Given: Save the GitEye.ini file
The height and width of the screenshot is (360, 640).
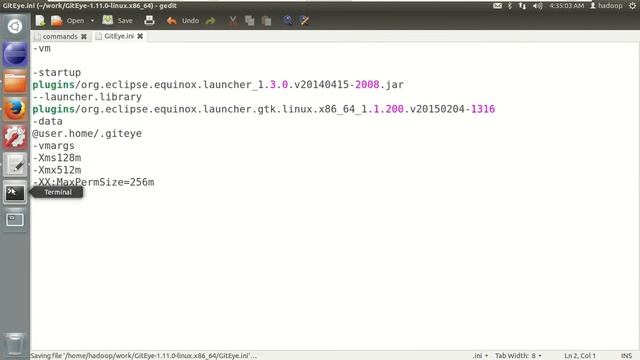Looking at the screenshot, I should (118, 20).
